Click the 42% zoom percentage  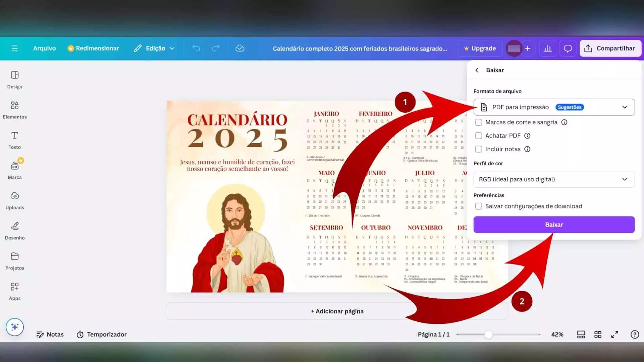(557, 335)
